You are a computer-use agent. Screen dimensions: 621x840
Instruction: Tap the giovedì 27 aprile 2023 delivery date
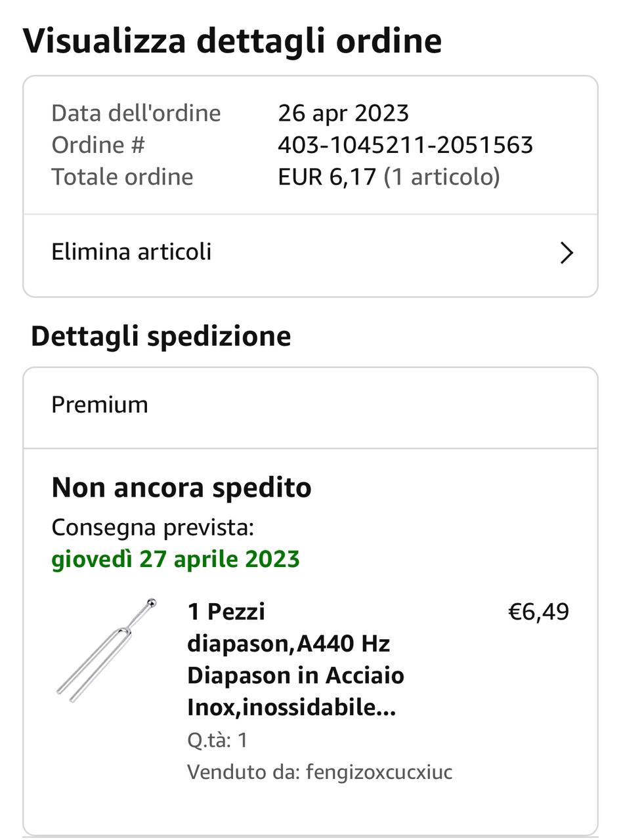[x=176, y=559]
